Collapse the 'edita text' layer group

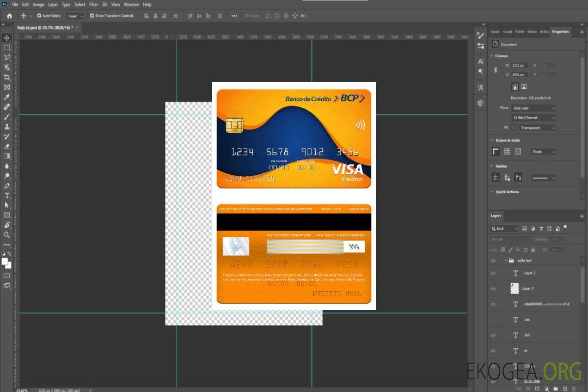click(506, 260)
